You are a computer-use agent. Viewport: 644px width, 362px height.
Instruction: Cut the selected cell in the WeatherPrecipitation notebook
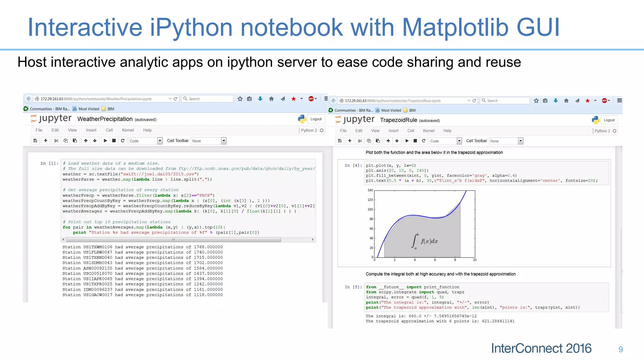tap(56, 141)
